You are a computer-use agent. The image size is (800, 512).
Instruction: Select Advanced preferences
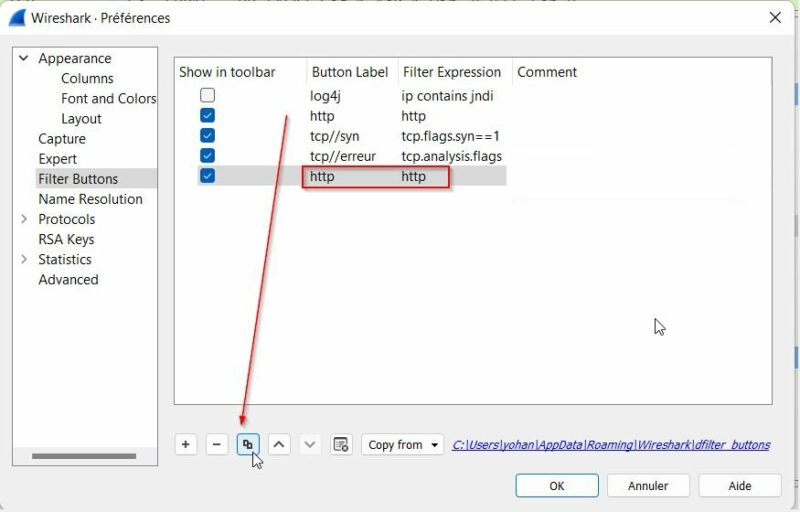pos(68,279)
